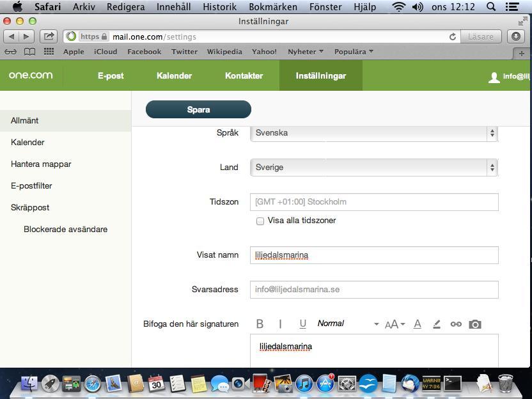Open the Bokmärken menu

tap(273, 7)
